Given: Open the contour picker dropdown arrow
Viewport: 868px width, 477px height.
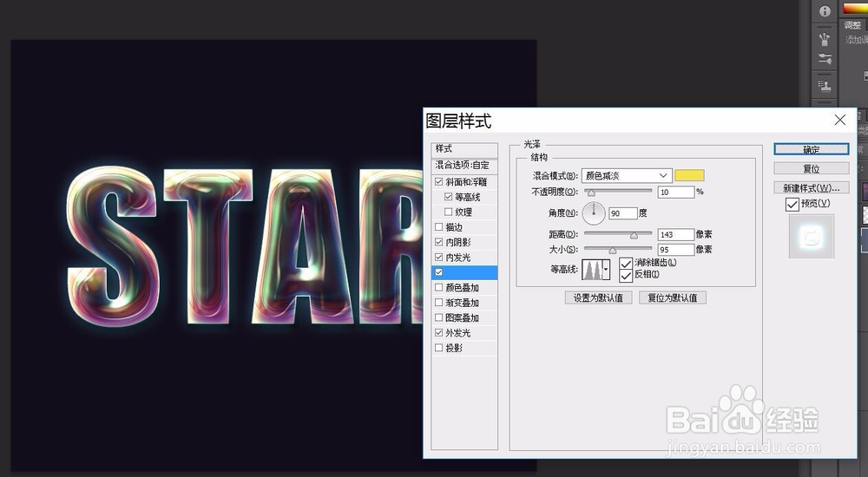Looking at the screenshot, I should coord(607,270).
